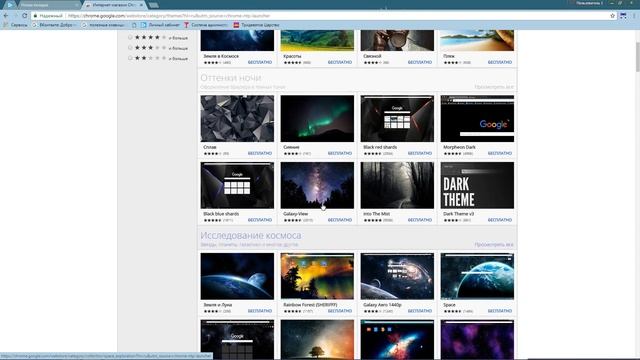Open the Сплав theme thumbnail
640x360 pixels.
(x=237, y=119)
